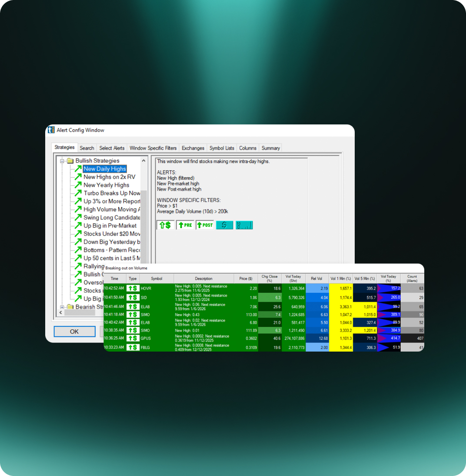Expand the Bearish Strategies folder
Screen dimensions: 466x476
[62, 307]
